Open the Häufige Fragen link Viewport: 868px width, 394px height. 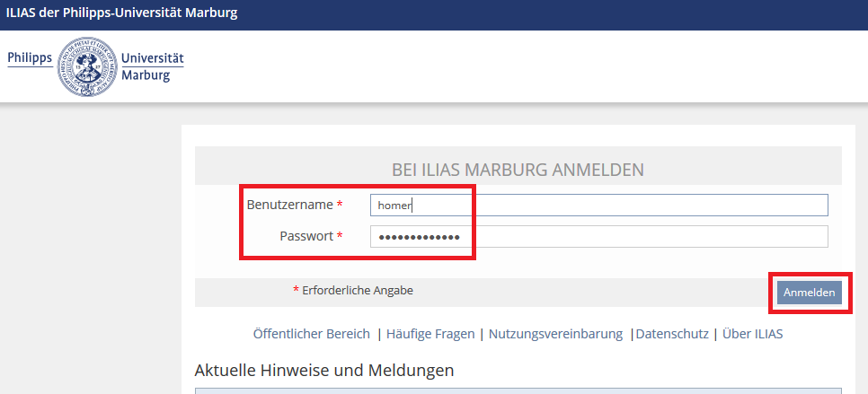(430, 334)
